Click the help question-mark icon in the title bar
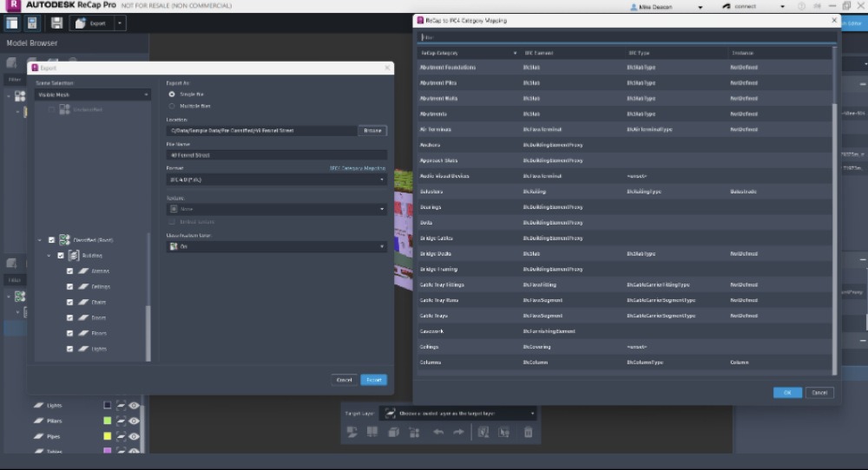 point(801,6)
